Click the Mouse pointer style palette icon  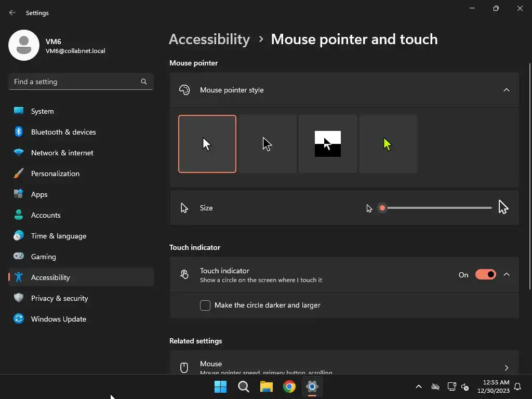tap(184, 90)
